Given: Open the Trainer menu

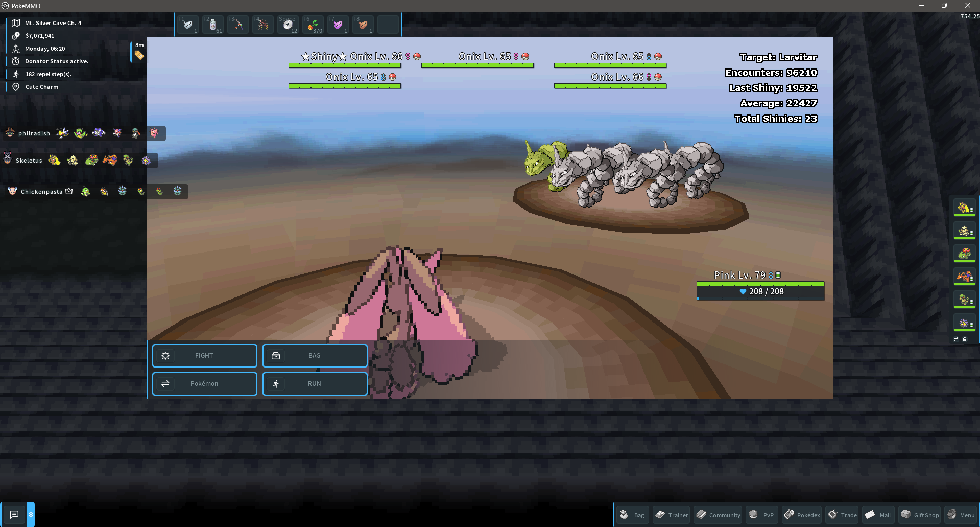Looking at the screenshot, I should 672,515.
